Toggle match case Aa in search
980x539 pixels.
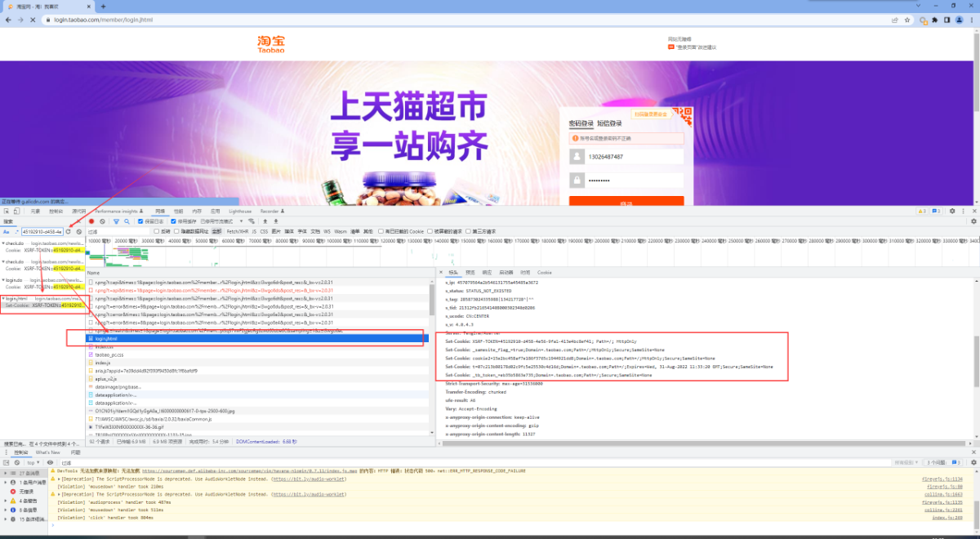tap(7, 232)
